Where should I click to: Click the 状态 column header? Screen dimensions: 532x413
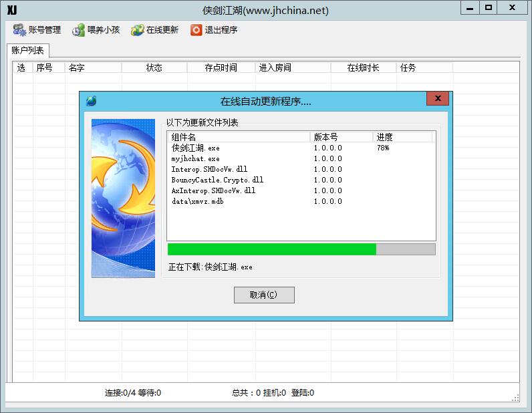point(154,67)
